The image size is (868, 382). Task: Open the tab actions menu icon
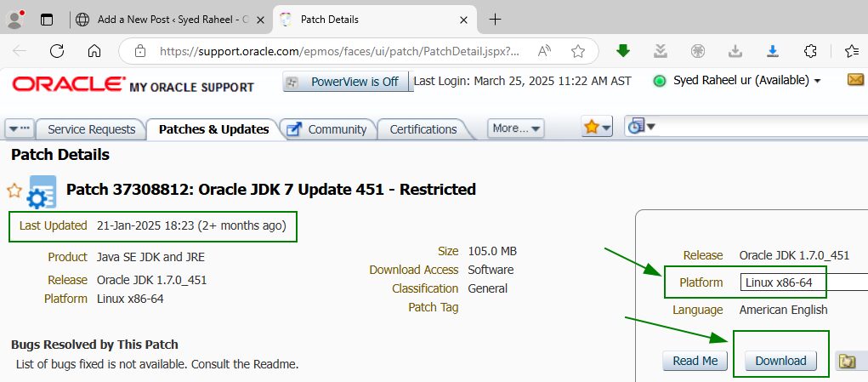pyautogui.click(x=47, y=20)
